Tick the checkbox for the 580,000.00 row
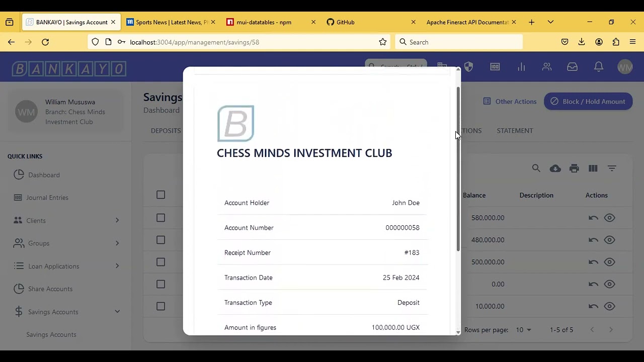The image size is (644, 362). coord(160,218)
